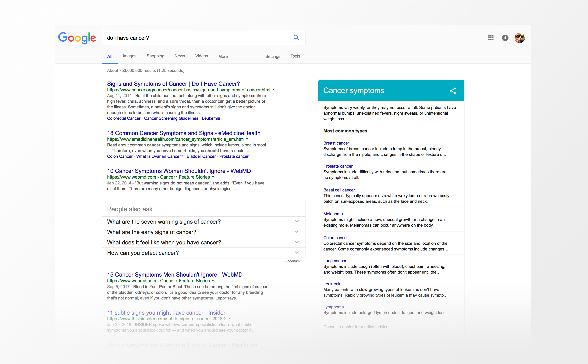Open '10 Cancer Symptoms Women Shouldn't Ignore' result
588x364 pixels.
click(179, 171)
